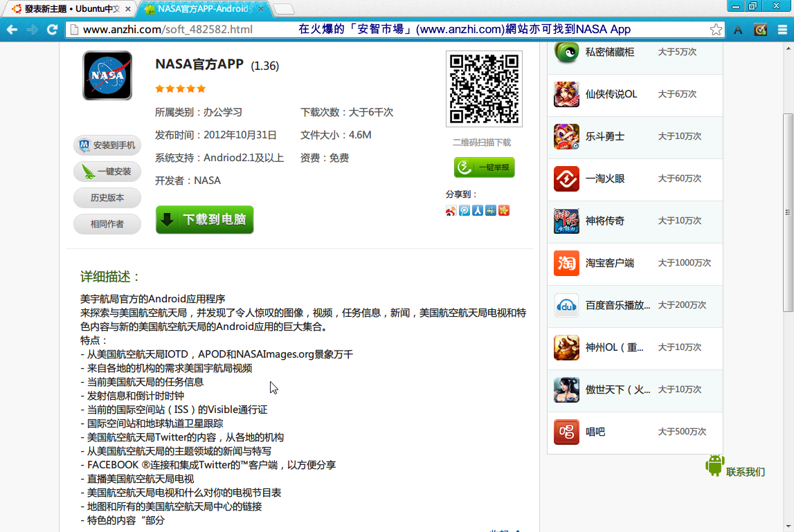Open the 仙侠传说OL app link
Viewport: 794px width, 532px height.
[611, 94]
